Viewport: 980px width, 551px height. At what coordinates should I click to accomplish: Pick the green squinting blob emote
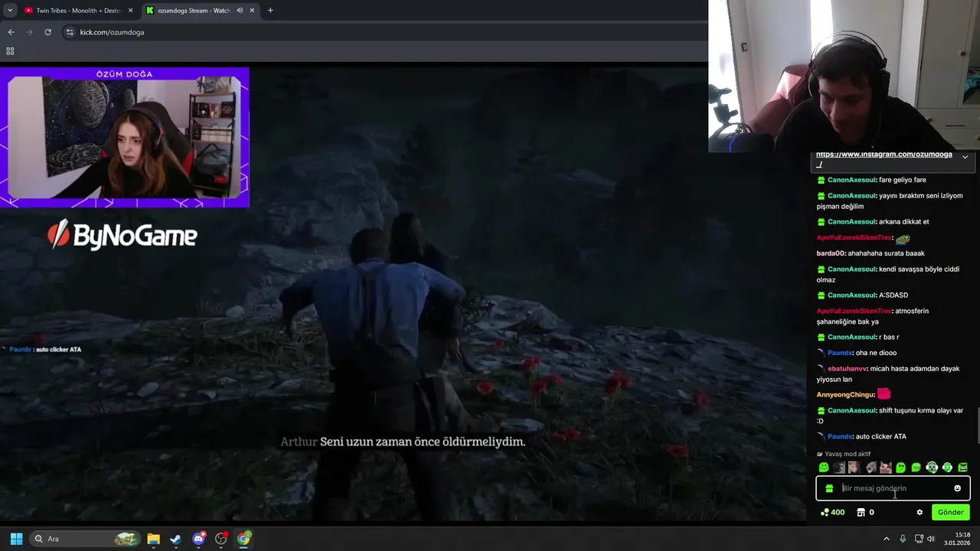click(916, 468)
